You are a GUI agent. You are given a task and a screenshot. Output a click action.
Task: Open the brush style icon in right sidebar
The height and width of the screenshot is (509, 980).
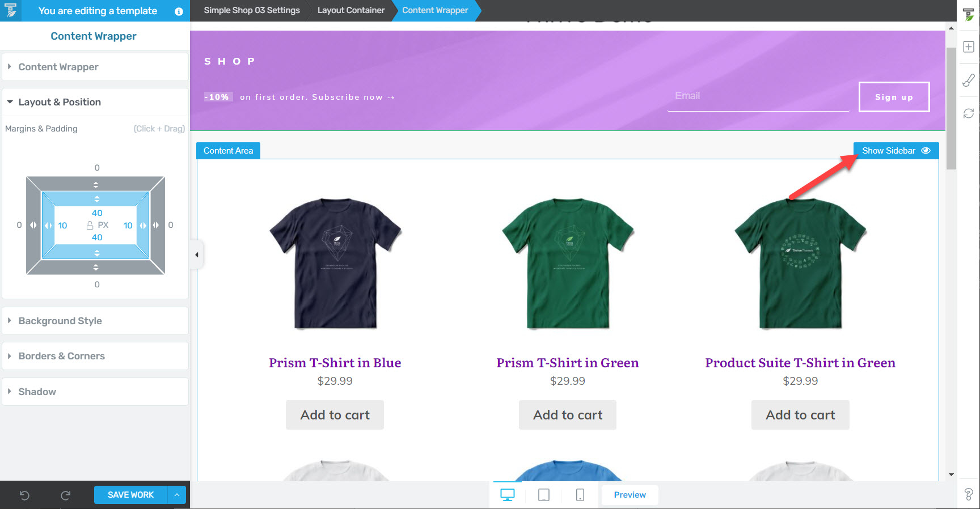coord(969,80)
